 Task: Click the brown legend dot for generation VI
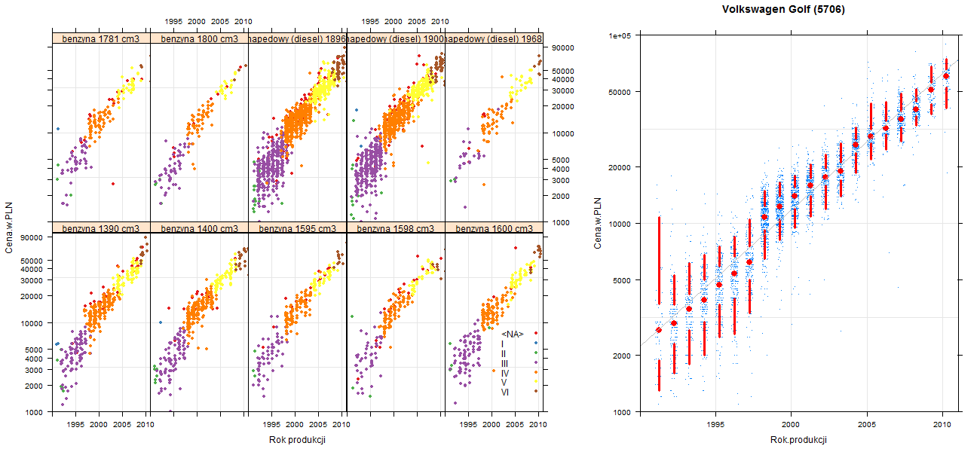535,392
